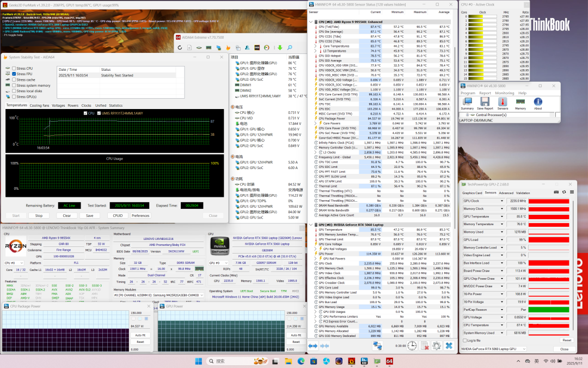Screen dimensions: 588x368
Task: Click the Stop button in System Stability Test
Action: 39,215
